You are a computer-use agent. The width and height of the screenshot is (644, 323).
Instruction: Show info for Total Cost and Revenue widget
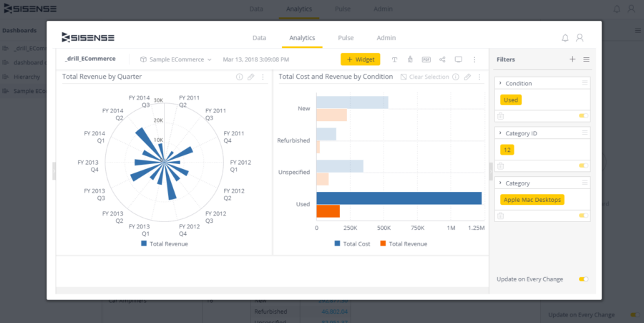(x=456, y=77)
